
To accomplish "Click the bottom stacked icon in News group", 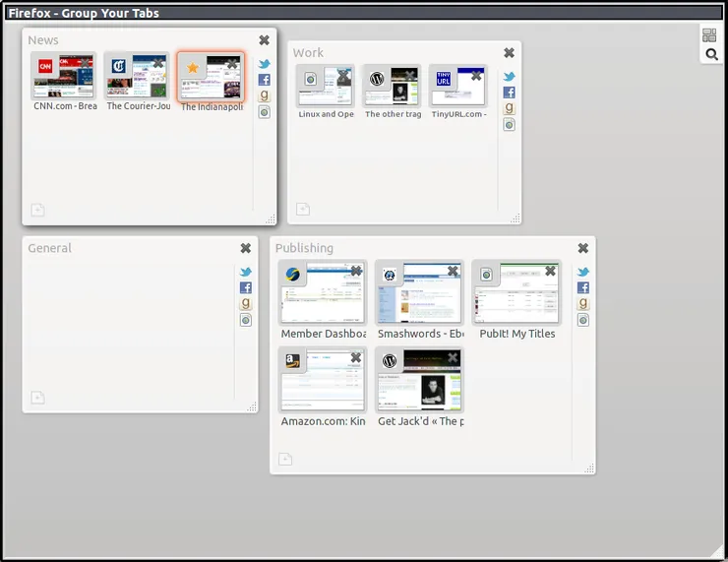I will click(265, 112).
